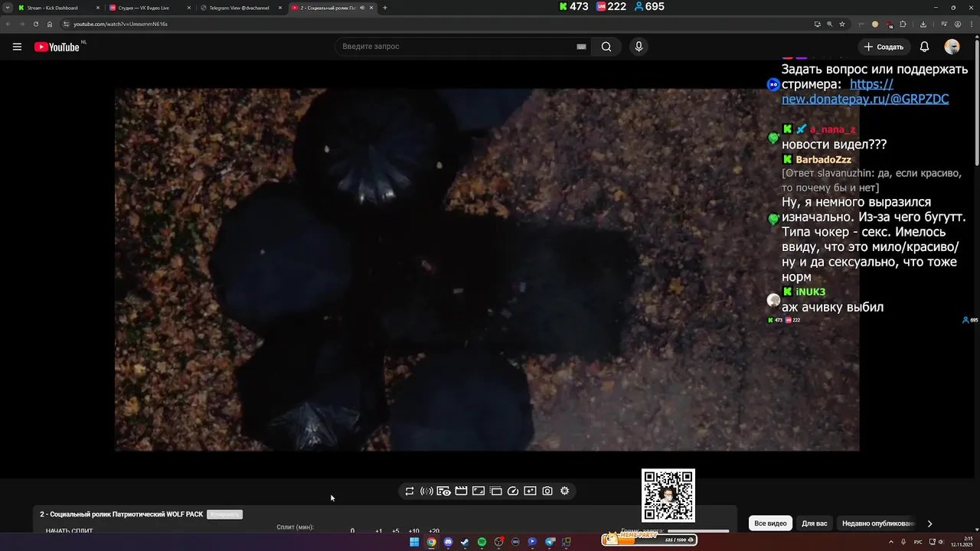Viewport: 980px width, 551px height.
Task: Click username iNUK3 in chat
Action: click(x=811, y=292)
